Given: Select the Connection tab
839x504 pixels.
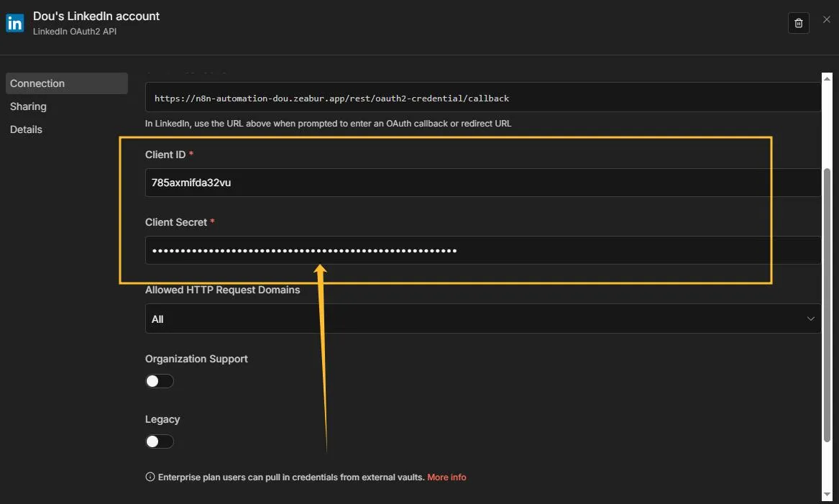Looking at the screenshot, I should tap(37, 83).
